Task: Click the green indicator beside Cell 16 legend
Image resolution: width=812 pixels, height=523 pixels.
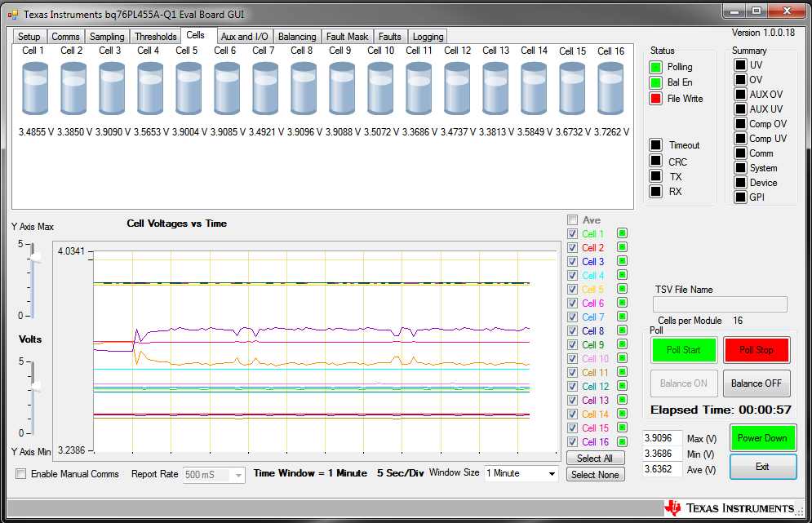Action: (623, 441)
